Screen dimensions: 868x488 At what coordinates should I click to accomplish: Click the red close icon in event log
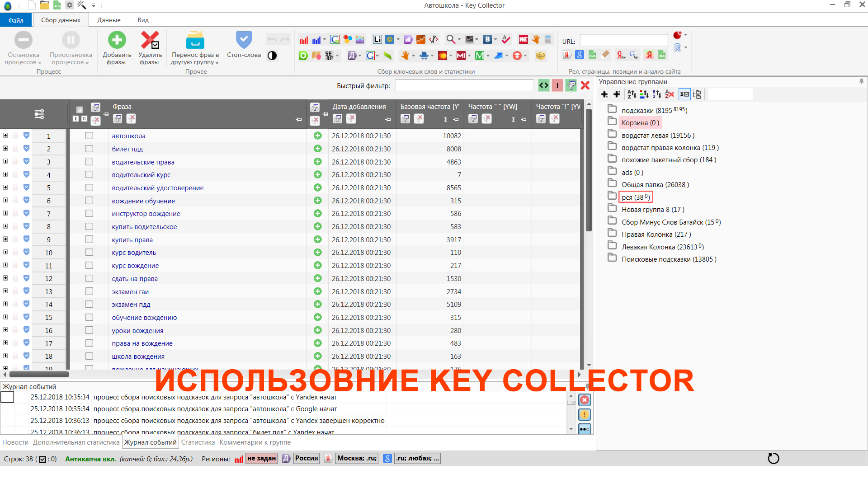[x=585, y=400]
